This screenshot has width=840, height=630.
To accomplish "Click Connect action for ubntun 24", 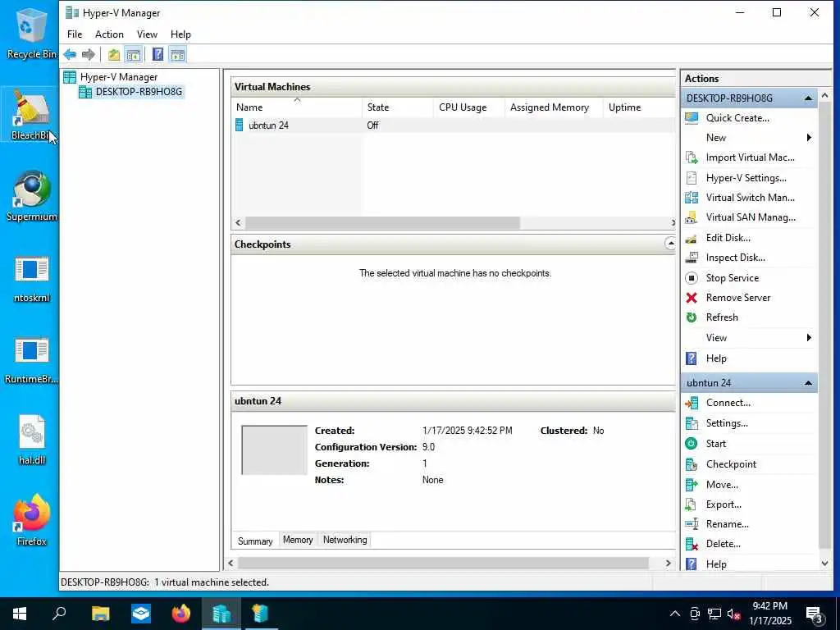I will click(x=728, y=403).
